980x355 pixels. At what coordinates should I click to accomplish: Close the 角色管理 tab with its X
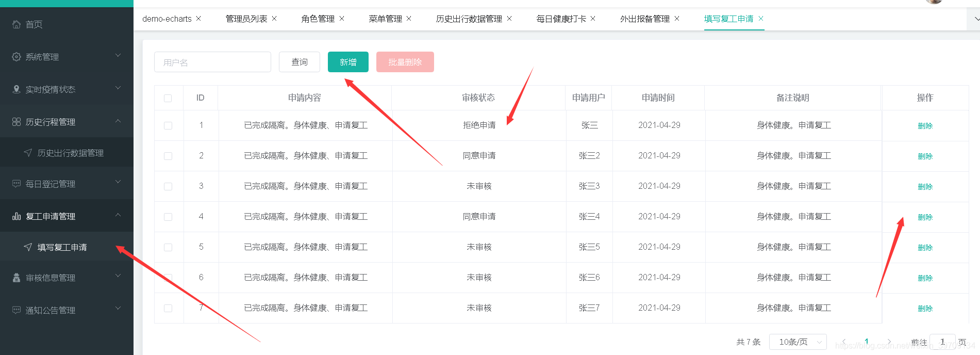(342, 19)
